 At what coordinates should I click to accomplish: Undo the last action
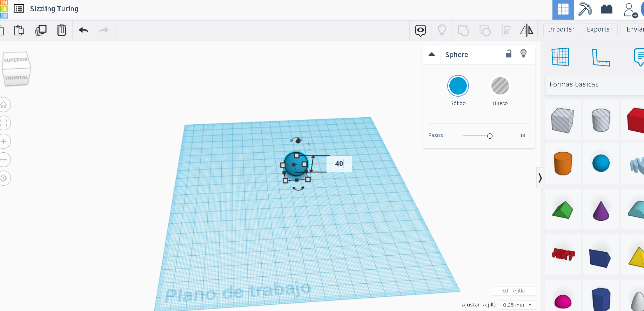[x=83, y=30]
